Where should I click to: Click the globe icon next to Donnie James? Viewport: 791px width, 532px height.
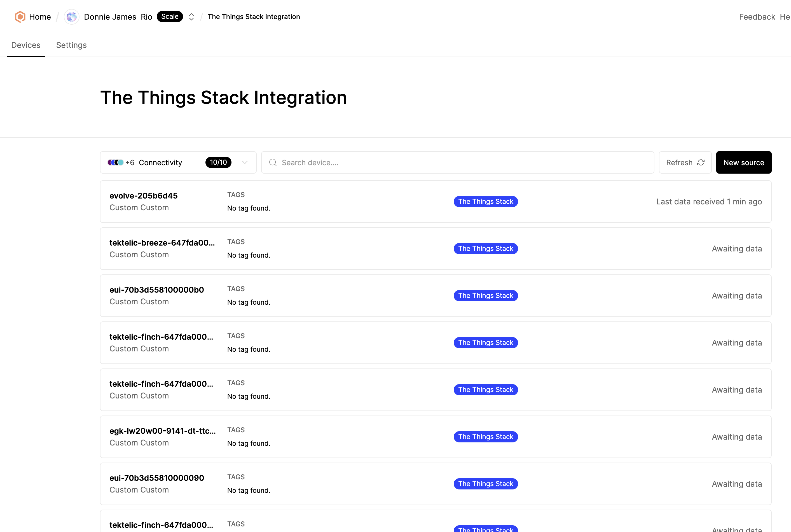(x=71, y=17)
